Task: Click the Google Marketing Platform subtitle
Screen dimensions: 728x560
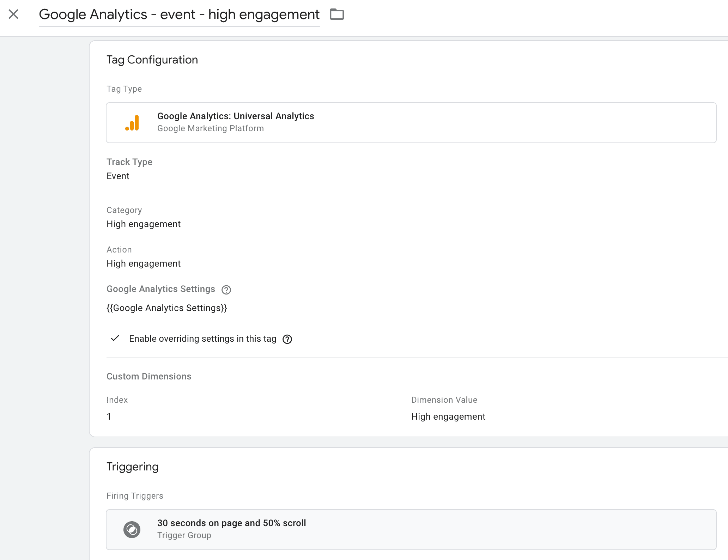Action: pos(211,129)
